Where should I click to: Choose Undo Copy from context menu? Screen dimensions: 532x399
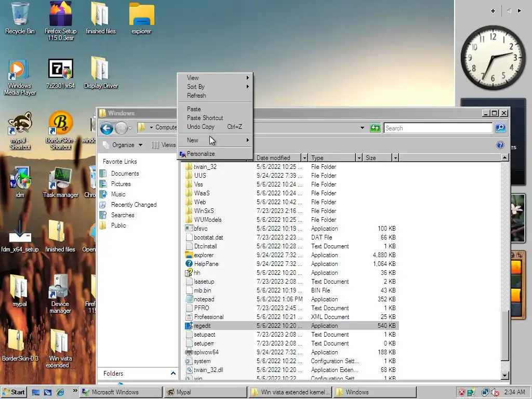pyautogui.click(x=215, y=127)
